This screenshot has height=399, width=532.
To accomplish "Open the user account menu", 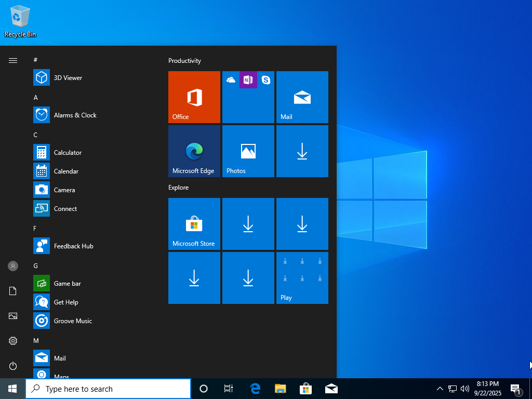I will click(13, 266).
